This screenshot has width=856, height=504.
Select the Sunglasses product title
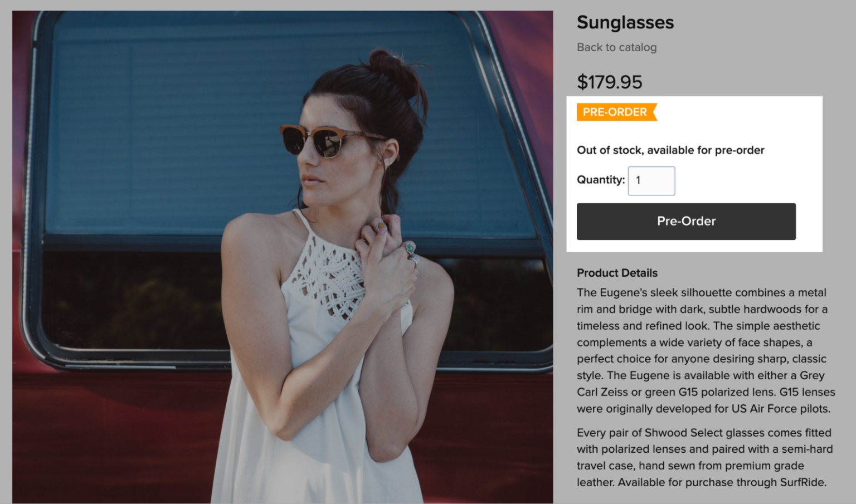625,22
